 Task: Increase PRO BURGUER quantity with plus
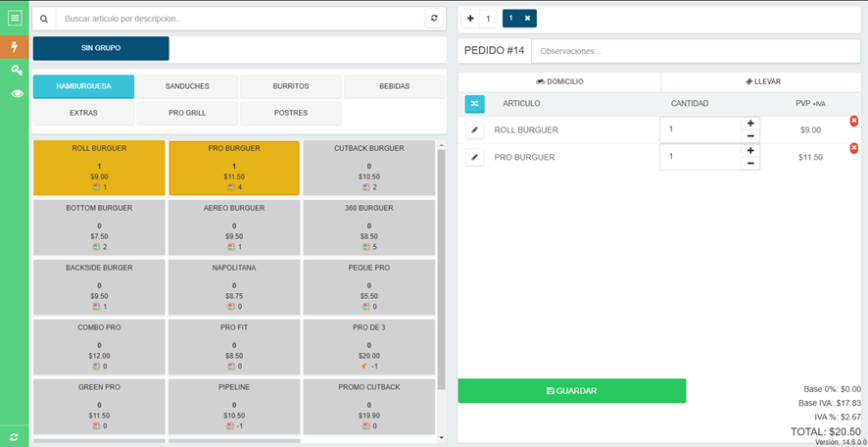click(x=750, y=150)
